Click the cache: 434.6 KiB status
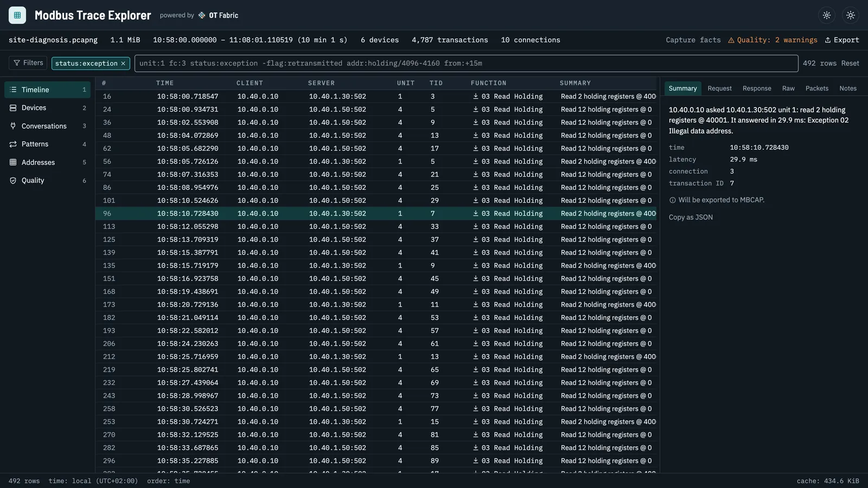The height and width of the screenshot is (488, 868). click(828, 481)
